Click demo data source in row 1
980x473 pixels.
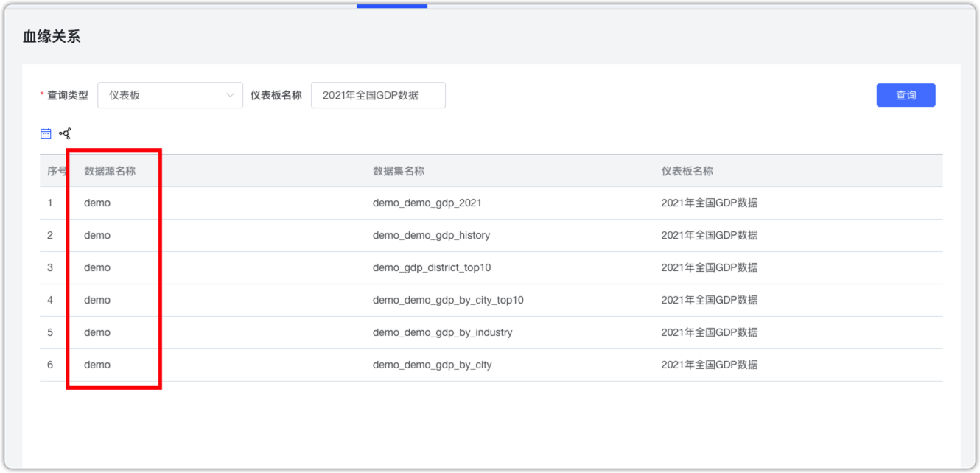(x=97, y=203)
